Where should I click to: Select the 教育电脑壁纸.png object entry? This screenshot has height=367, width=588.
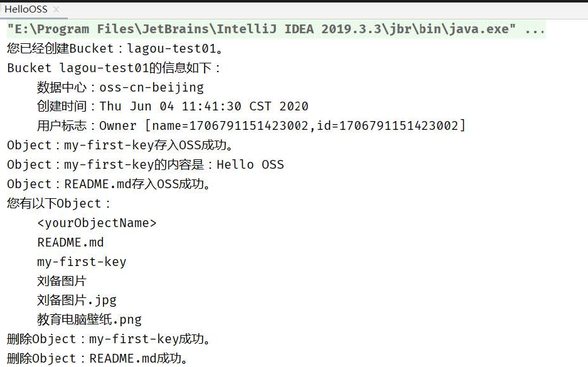click(88, 319)
